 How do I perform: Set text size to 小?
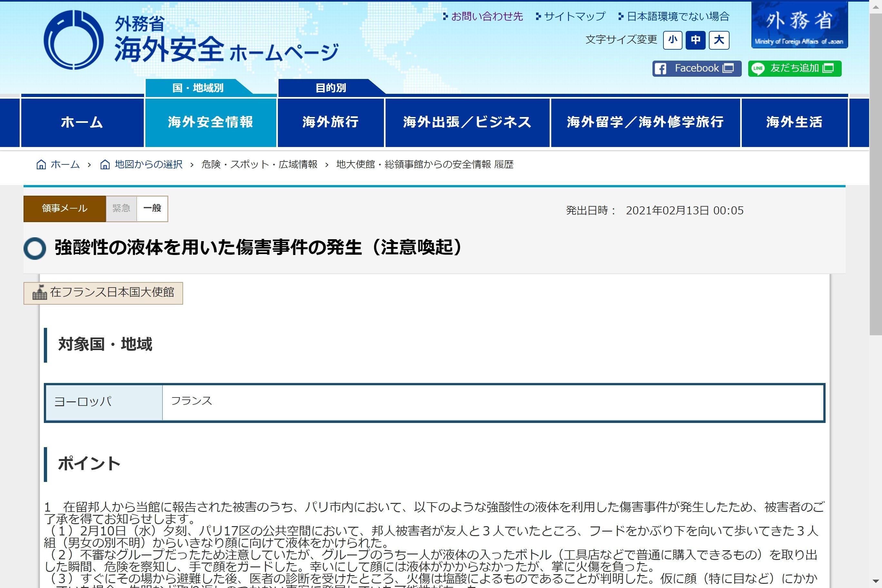672,40
